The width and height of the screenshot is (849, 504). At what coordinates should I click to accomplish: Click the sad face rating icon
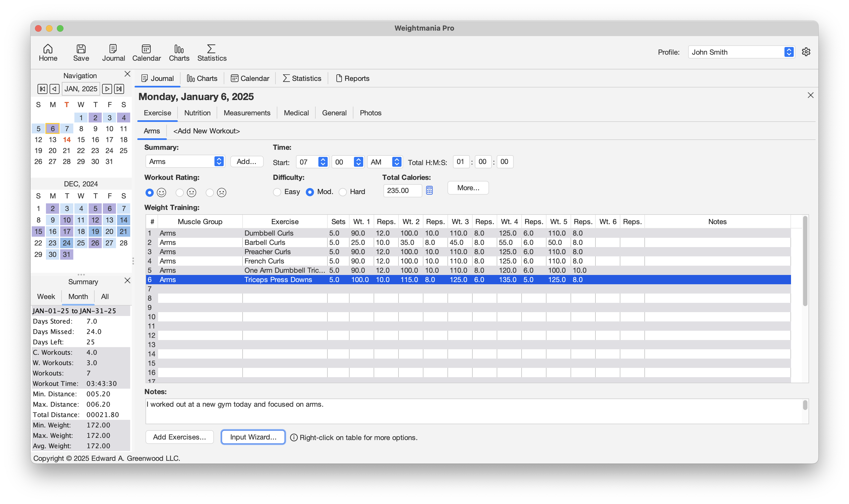[x=222, y=193]
